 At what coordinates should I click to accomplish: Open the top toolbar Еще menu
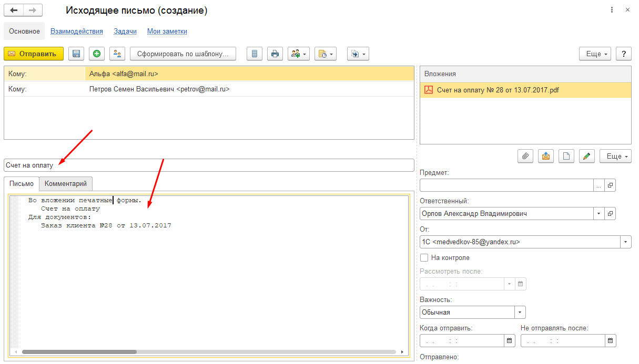pyautogui.click(x=595, y=54)
